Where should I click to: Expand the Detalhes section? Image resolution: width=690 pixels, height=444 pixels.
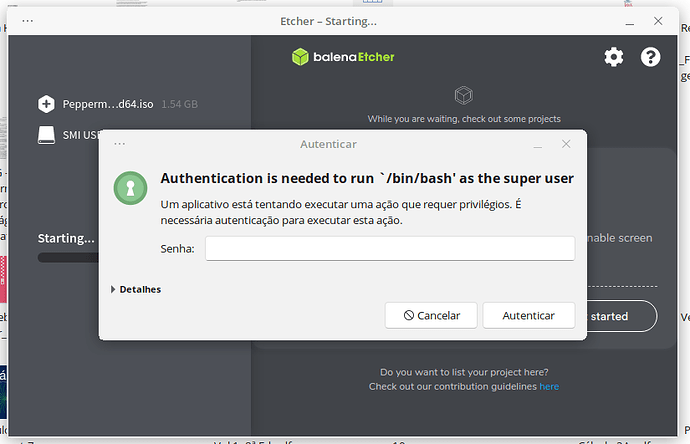136,289
